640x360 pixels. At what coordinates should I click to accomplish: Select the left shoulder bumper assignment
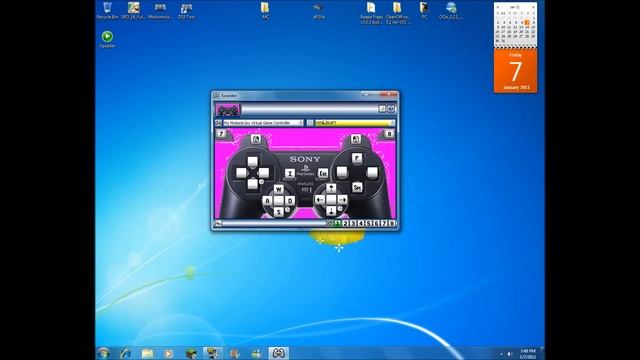tap(256, 139)
